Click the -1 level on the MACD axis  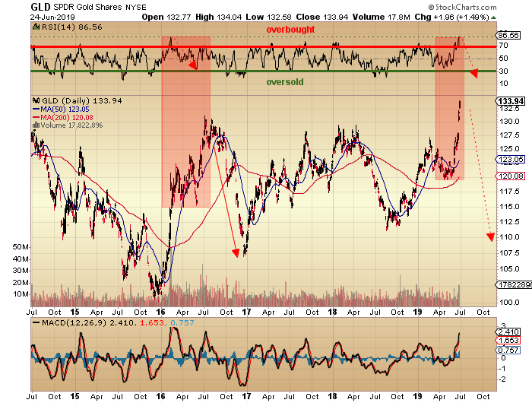[502, 368]
